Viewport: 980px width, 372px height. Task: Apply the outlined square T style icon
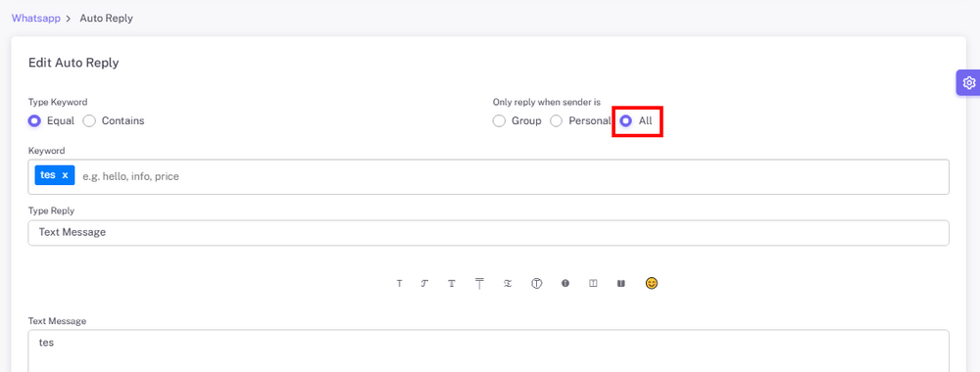(593, 283)
